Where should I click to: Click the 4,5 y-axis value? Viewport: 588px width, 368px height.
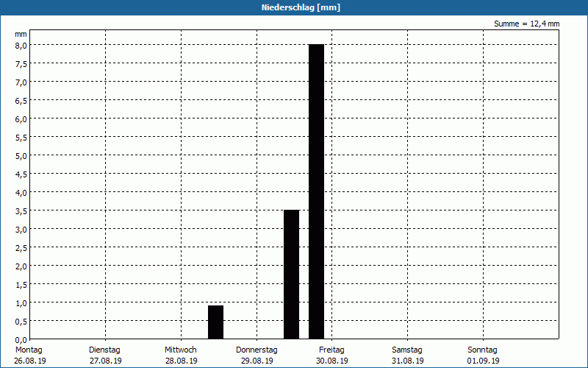tap(21, 174)
